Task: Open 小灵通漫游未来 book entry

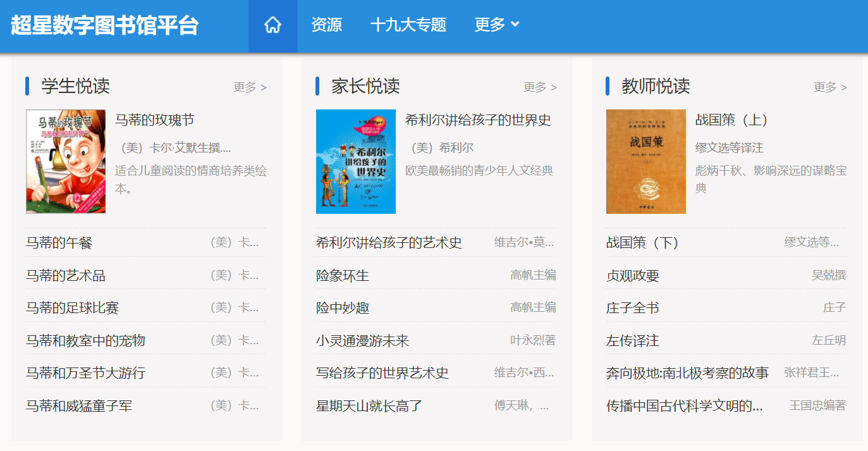Action: point(362,341)
